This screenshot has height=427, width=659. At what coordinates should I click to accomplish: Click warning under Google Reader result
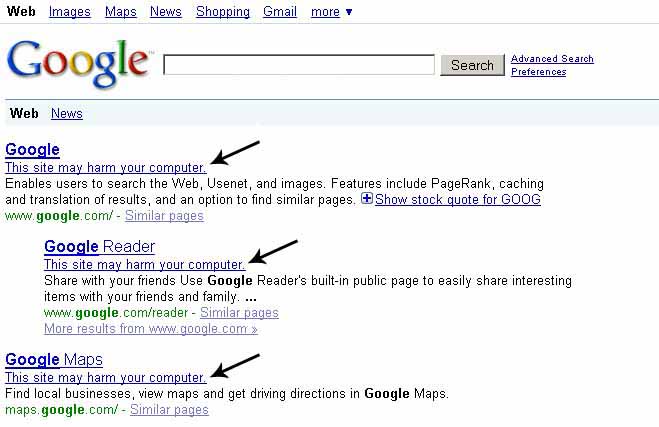point(144,264)
